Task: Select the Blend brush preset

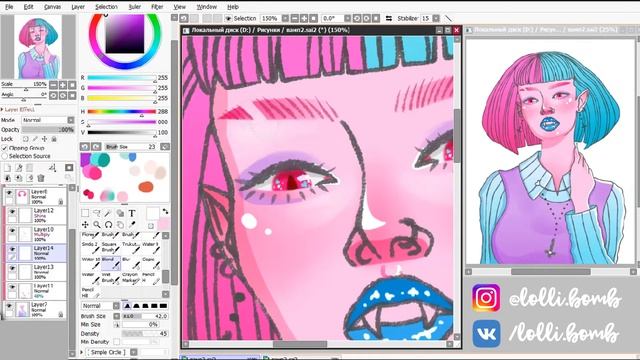Action: click(111, 264)
